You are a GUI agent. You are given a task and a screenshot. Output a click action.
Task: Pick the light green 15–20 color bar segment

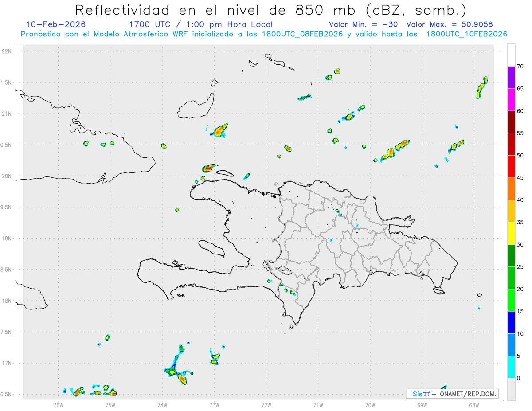tap(511, 300)
